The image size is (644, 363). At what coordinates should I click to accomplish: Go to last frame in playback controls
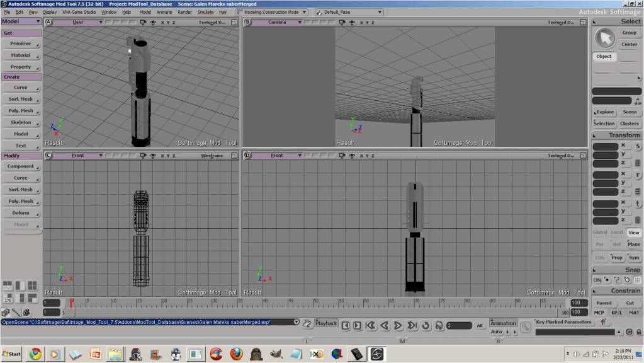(x=412, y=325)
